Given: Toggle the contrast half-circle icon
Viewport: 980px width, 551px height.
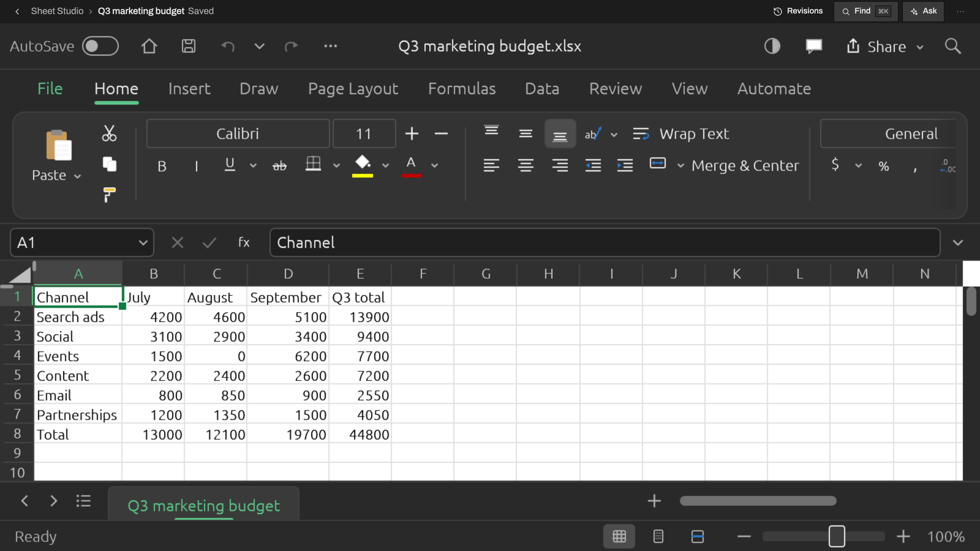Looking at the screenshot, I should (x=772, y=46).
